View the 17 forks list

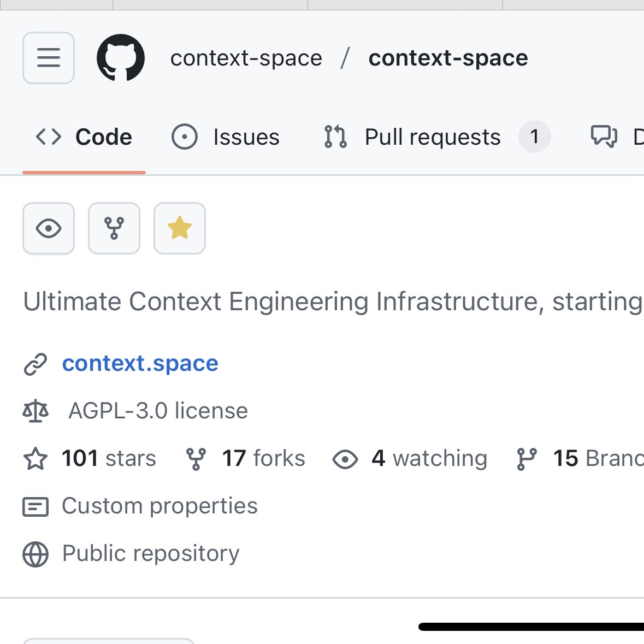click(x=263, y=458)
